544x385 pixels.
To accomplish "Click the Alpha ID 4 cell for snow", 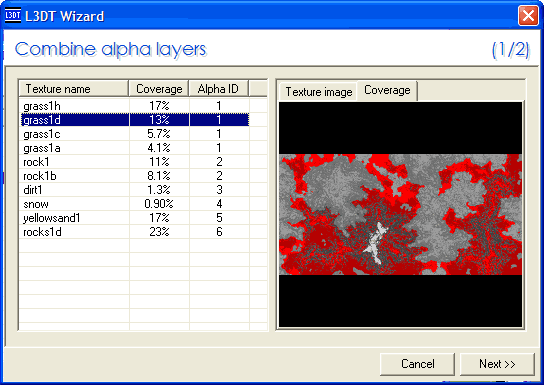I will (219, 204).
